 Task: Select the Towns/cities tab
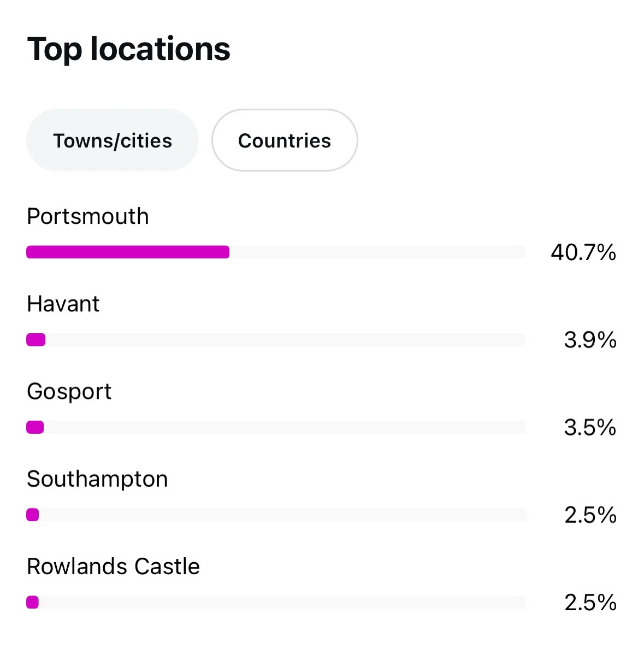[112, 140]
